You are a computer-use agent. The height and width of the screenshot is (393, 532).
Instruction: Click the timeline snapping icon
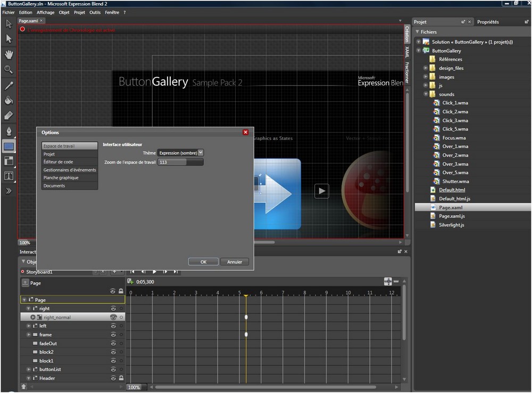click(x=387, y=281)
